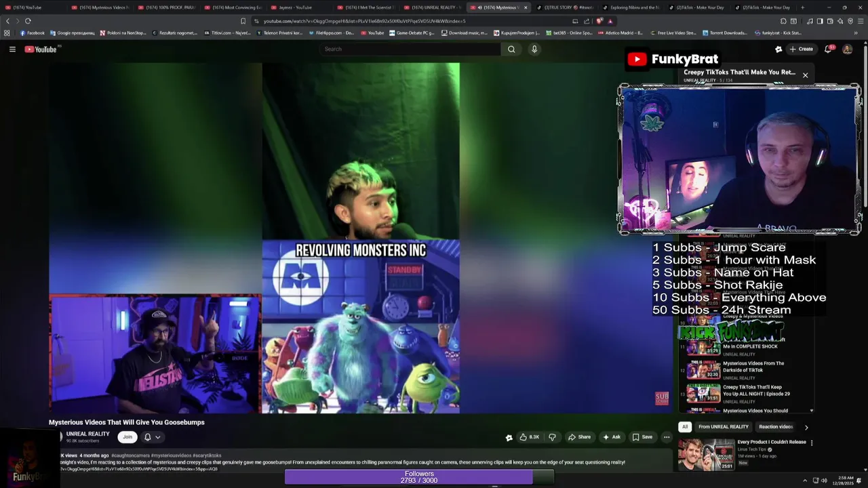Start voice search with the microphone icon
The image size is (868, 488).
pyautogui.click(x=534, y=49)
